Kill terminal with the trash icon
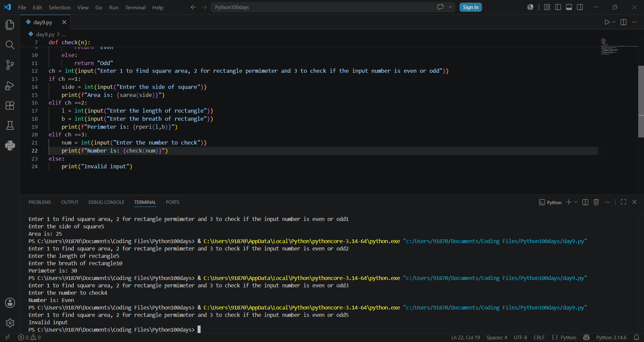 (x=596, y=202)
